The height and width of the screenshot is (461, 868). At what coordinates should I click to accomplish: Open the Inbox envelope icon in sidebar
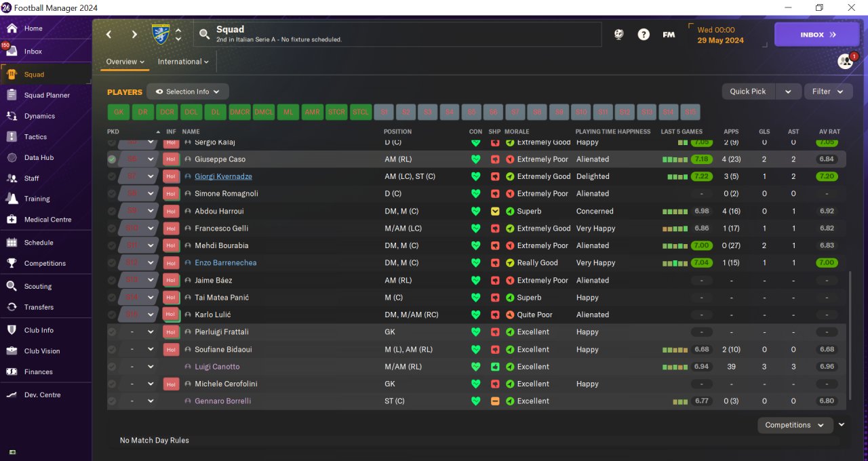tap(12, 52)
